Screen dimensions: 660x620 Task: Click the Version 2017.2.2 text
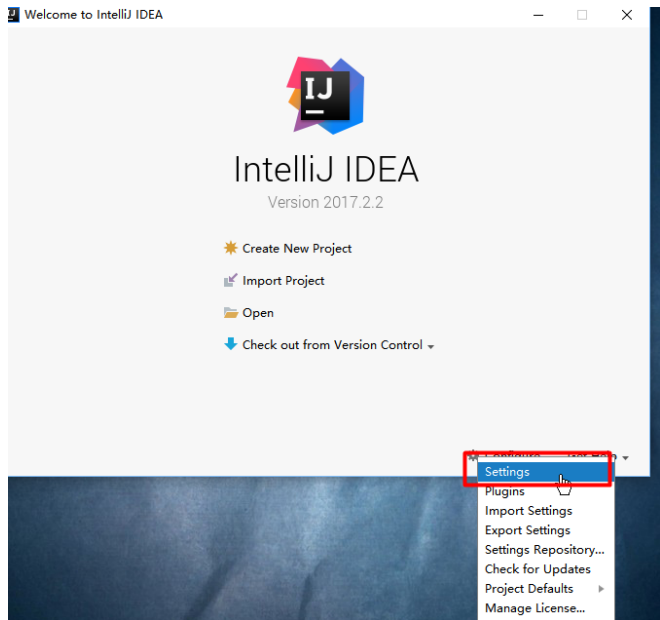pyautogui.click(x=325, y=202)
